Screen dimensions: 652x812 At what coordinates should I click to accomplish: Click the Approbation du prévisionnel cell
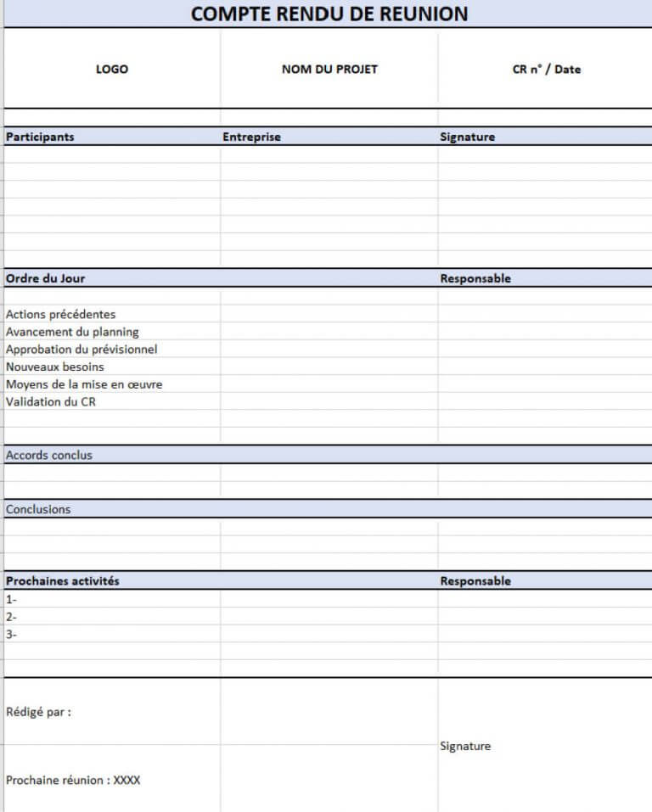(x=81, y=349)
